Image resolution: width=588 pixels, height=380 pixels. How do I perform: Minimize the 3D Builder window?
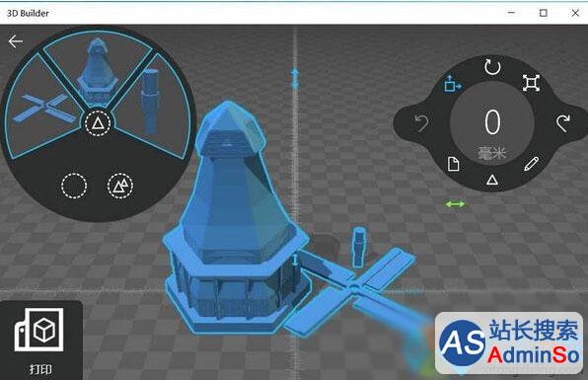[x=511, y=13]
